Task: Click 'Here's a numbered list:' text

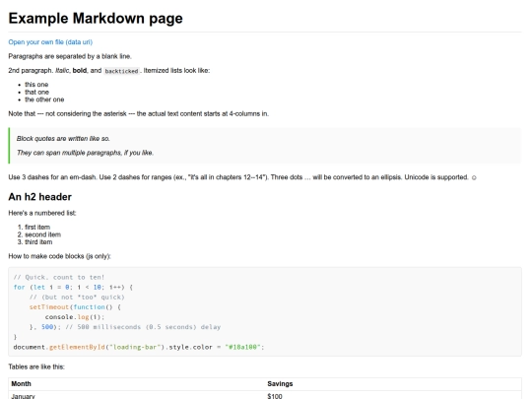Action: (42, 213)
